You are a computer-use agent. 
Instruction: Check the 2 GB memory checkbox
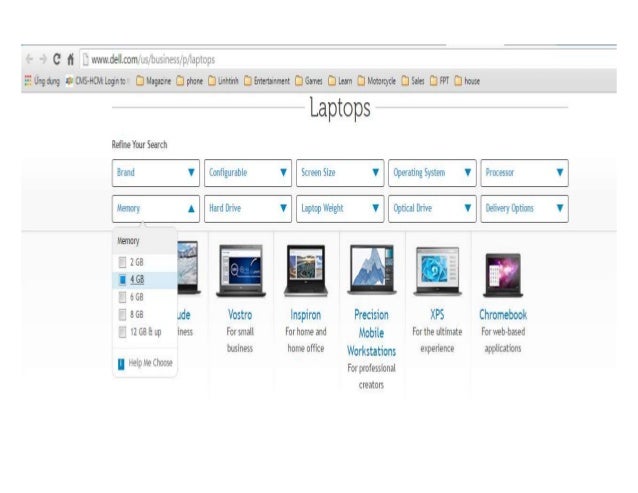point(122,262)
